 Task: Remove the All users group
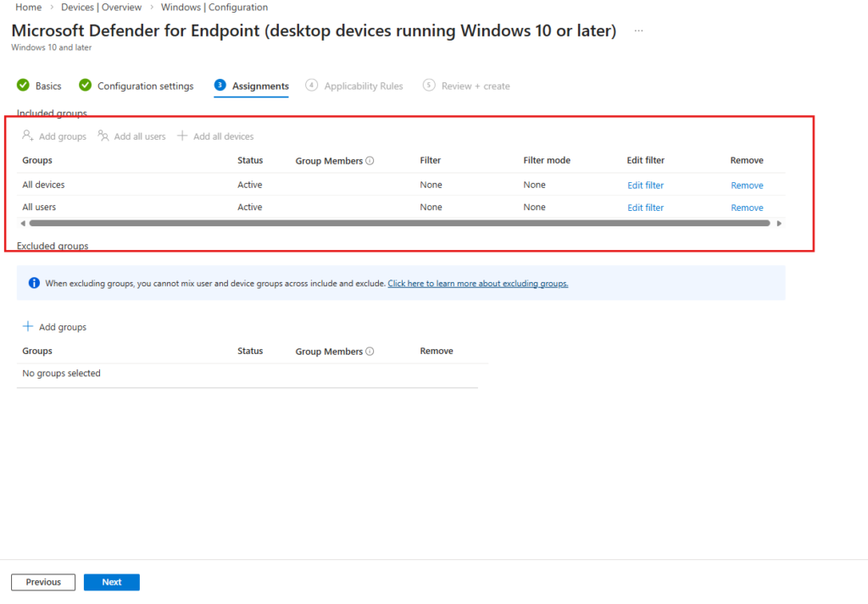(747, 208)
